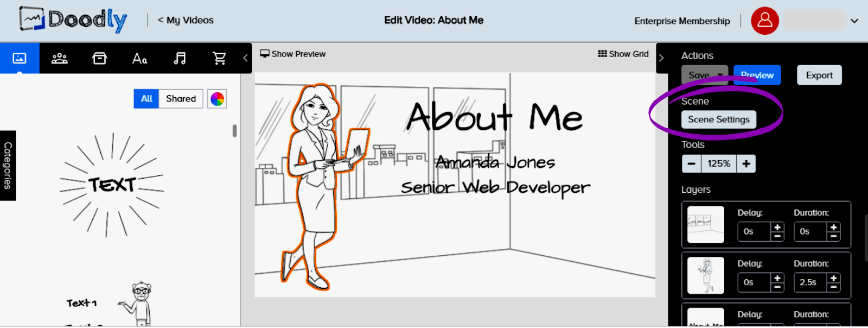Increase the woman layer Delay
868x328 pixels.
(777, 278)
